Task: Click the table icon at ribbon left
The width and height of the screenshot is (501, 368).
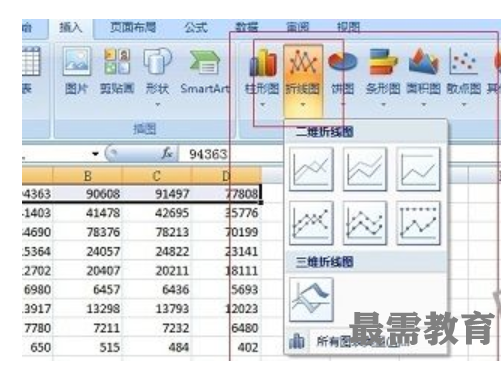Action: pos(31,62)
